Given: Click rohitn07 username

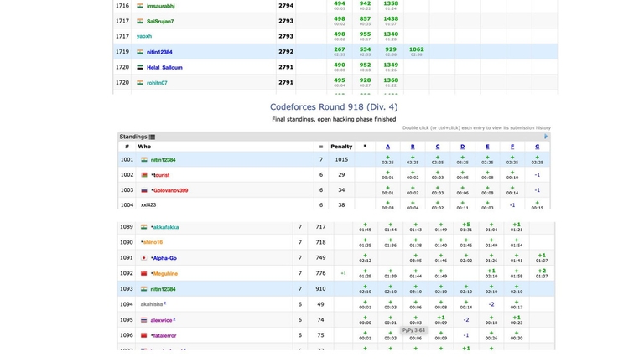Looking at the screenshot, I should click(x=157, y=83).
